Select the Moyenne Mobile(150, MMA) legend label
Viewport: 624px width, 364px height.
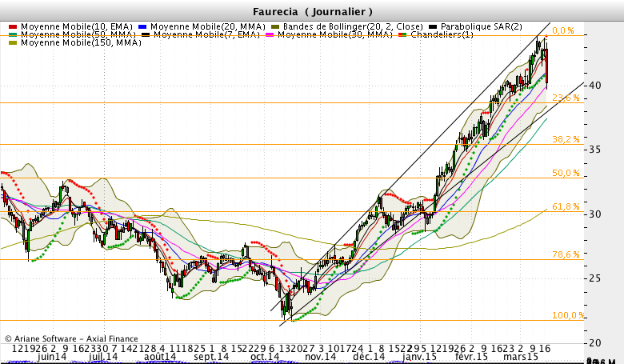click(x=81, y=43)
